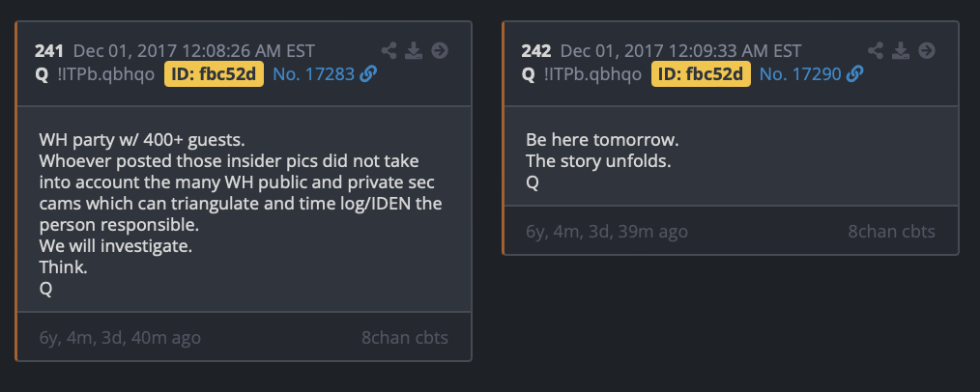Click the "8chan cbts" label on post 242
The height and width of the screenshot is (392, 980).
tap(891, 232)
